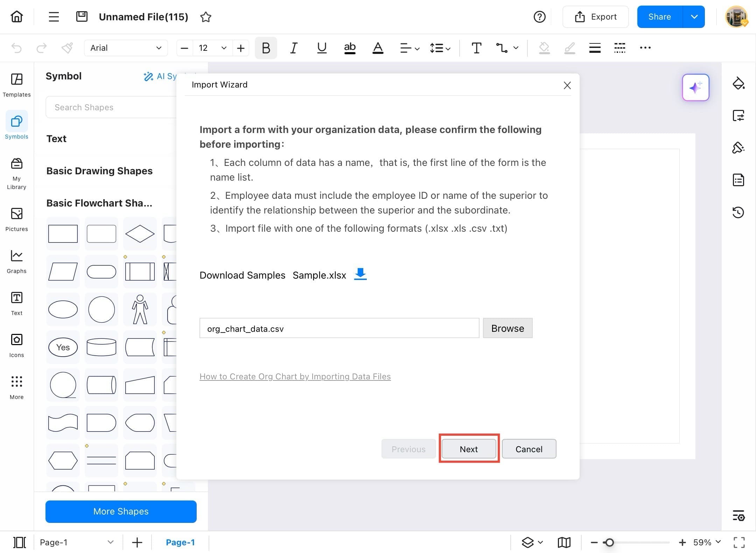Click the org_chart_data.csv file path field
The height and width of the screenshot is (553, 756).
click(x=339, y=328)
